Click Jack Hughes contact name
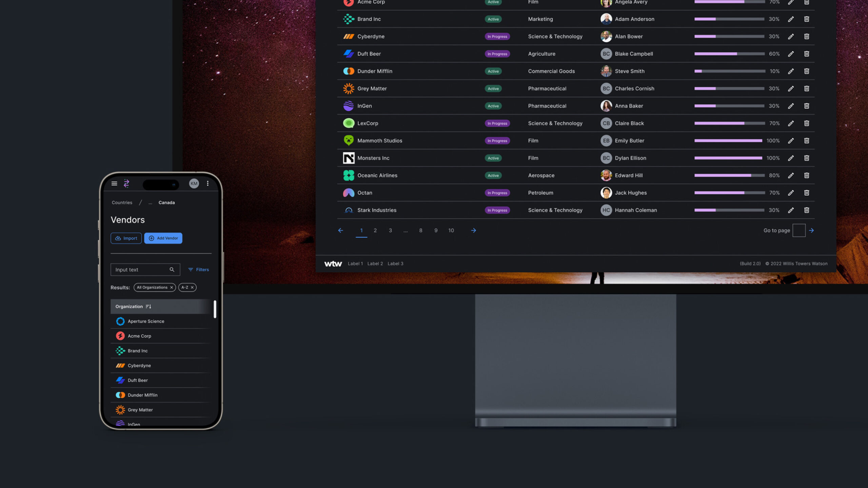 (x=631, y=193)
